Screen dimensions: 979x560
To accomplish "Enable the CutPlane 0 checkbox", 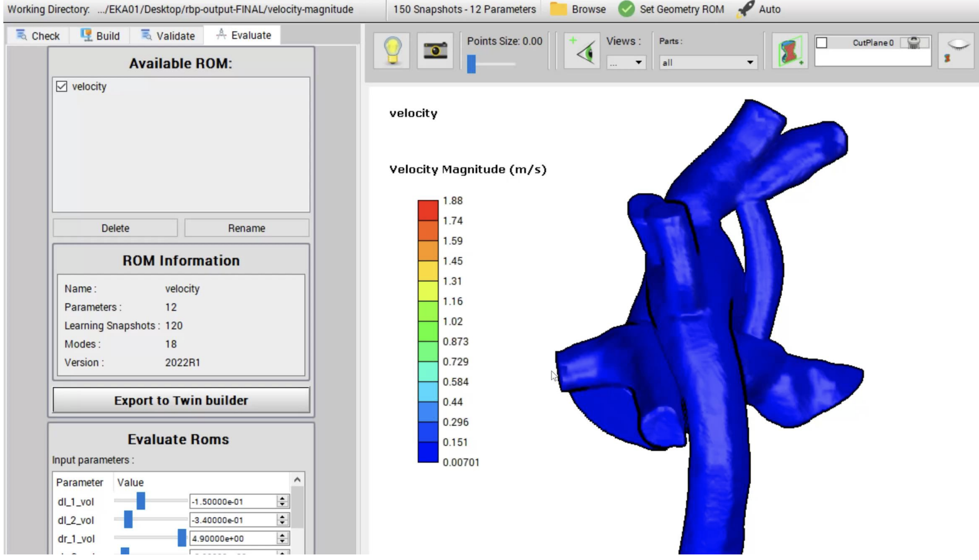I will (821, 43).
